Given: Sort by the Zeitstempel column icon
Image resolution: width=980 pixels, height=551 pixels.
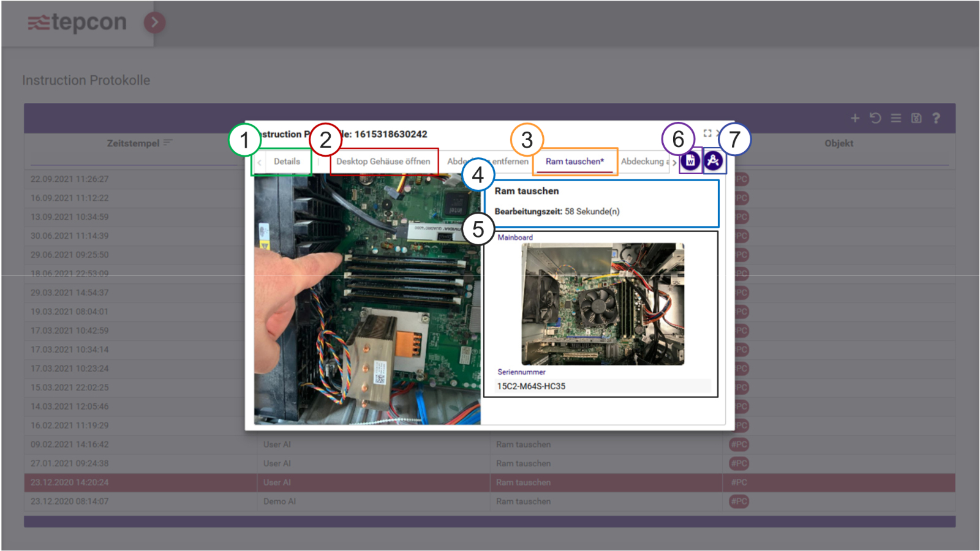Looking at the screenshot, I should click(x=168, y=143).
